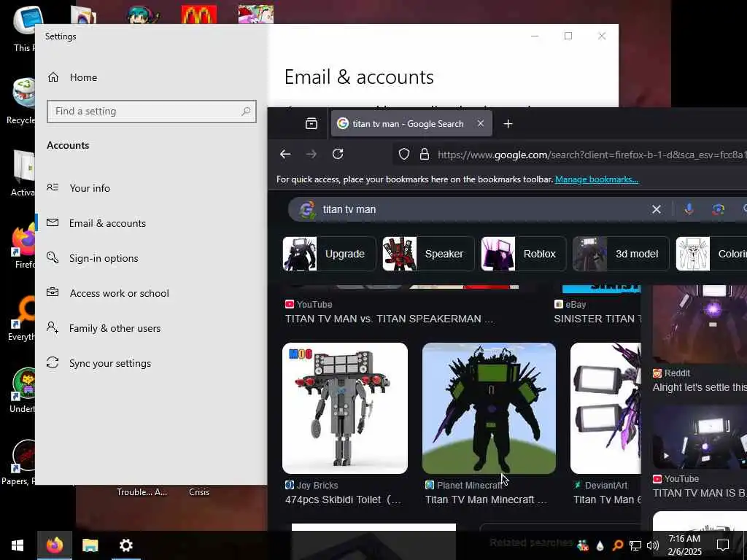Open the eBay SINISTER TITAN result

pyautogui.click(x=597, y=319)
